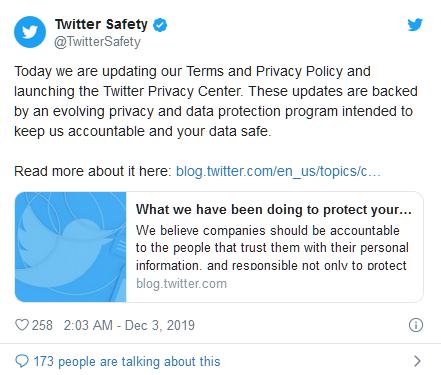Click the speech bubble reply icon

(x=22, y=361)
